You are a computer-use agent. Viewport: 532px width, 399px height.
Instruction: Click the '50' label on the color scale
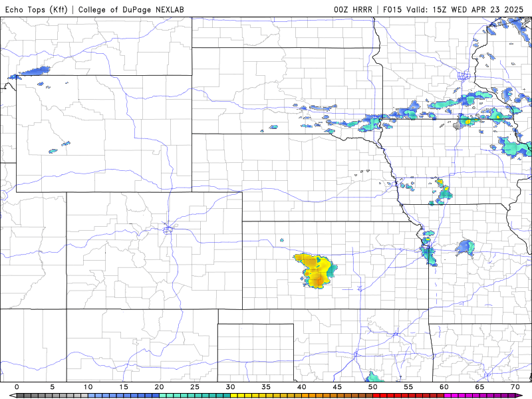tap(373, 387)
